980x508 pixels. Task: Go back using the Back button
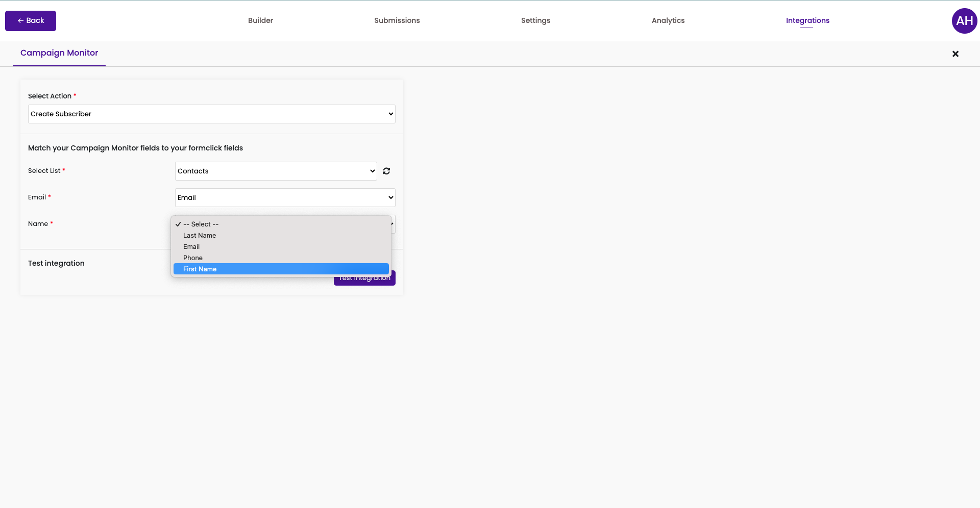click(x=31, y=21)
